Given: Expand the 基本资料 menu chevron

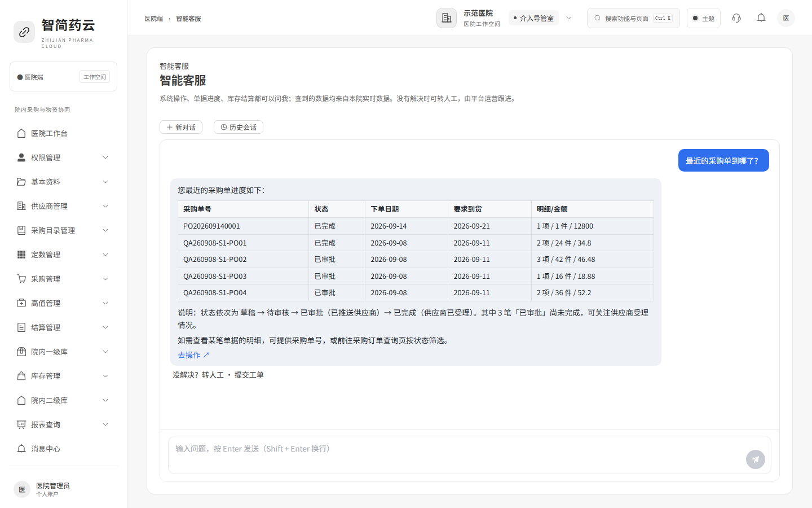Looking at the screenshot, I should coord(105,182).
